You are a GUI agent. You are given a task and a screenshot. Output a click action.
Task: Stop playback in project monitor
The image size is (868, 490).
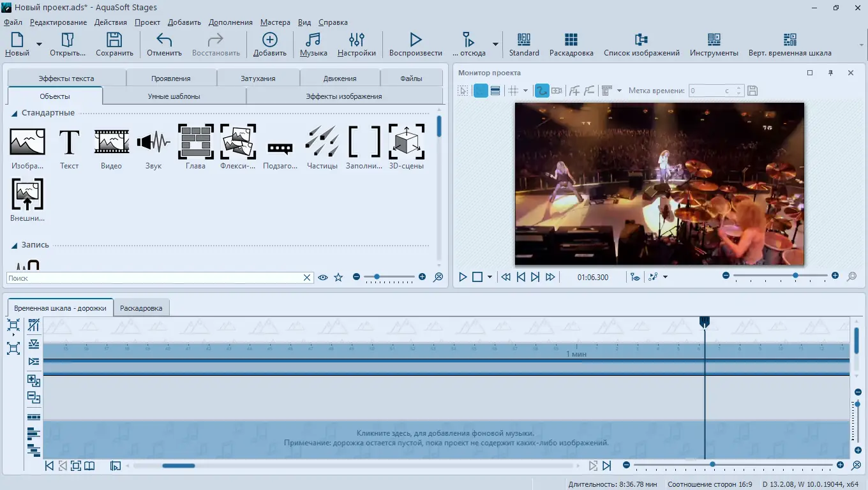point(477,277)
